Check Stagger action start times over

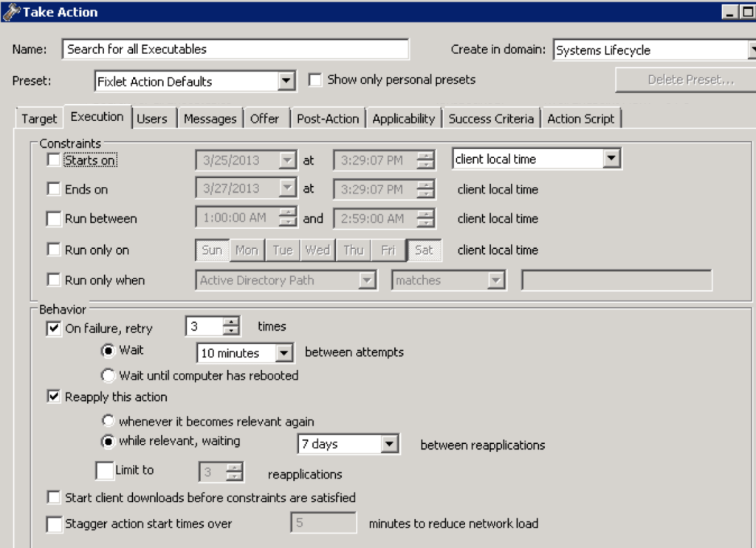54,524
